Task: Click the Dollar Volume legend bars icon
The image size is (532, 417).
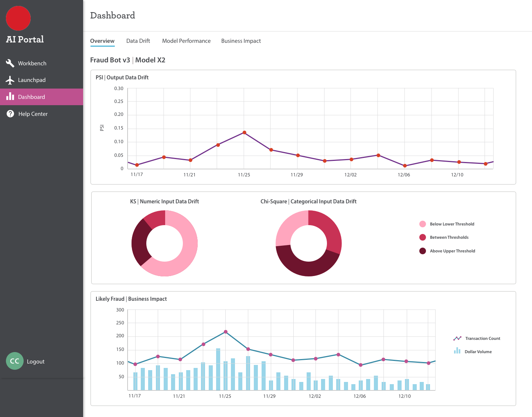Action: 457,351
